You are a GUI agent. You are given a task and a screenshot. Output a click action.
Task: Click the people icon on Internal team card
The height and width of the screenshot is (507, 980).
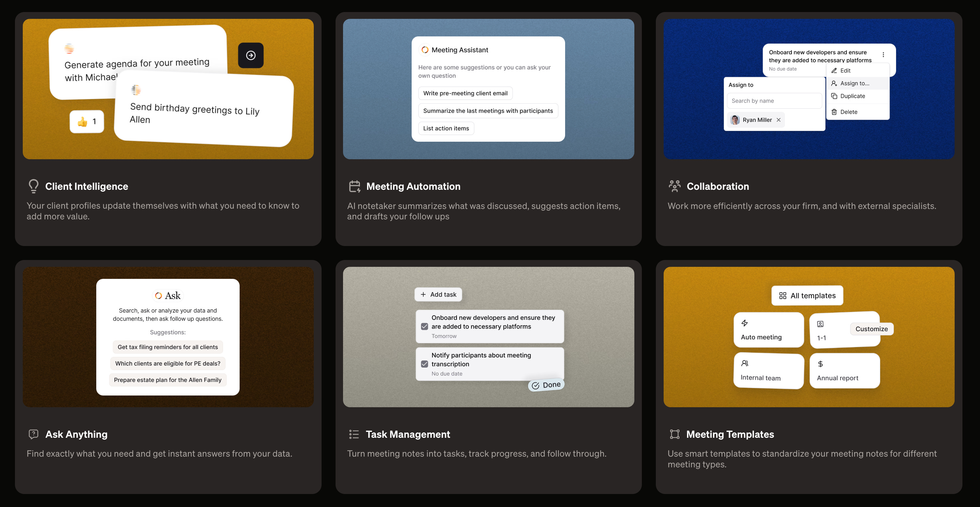[x=745, y=363]
